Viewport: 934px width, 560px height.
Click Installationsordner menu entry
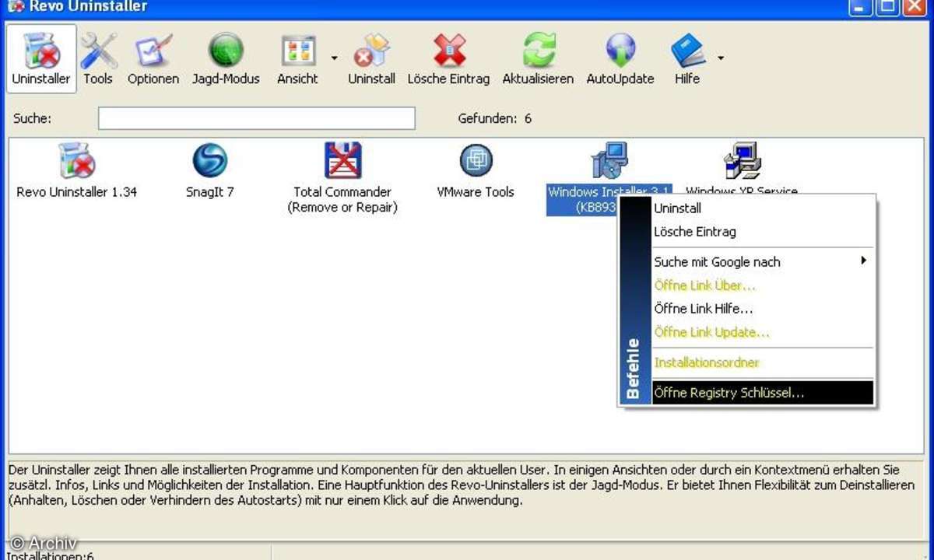pos(763,362)
